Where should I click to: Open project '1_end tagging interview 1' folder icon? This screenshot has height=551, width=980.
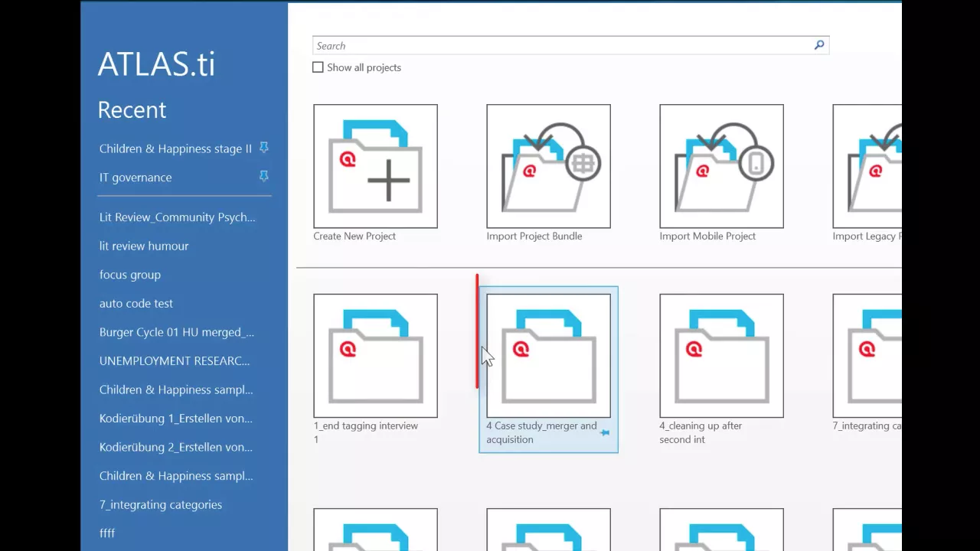point(375,356)
